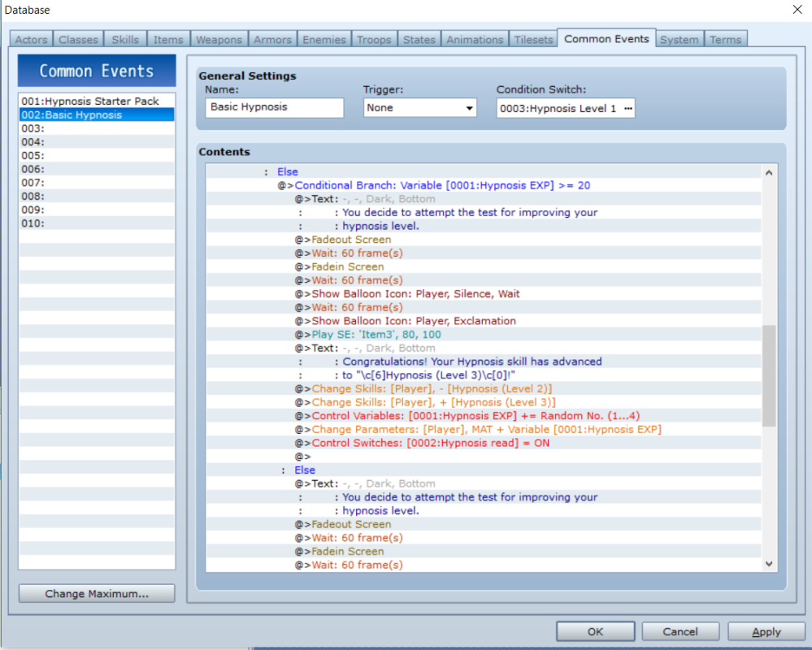Close the Database window
The image size is (812, 650).
click(x=797, y=10)
